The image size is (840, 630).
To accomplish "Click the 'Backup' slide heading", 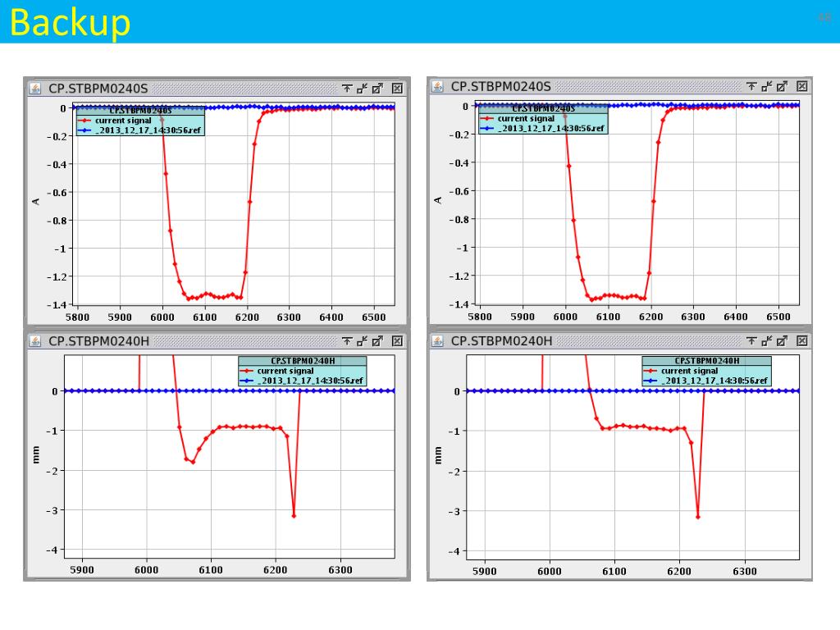I will point(70,22).
